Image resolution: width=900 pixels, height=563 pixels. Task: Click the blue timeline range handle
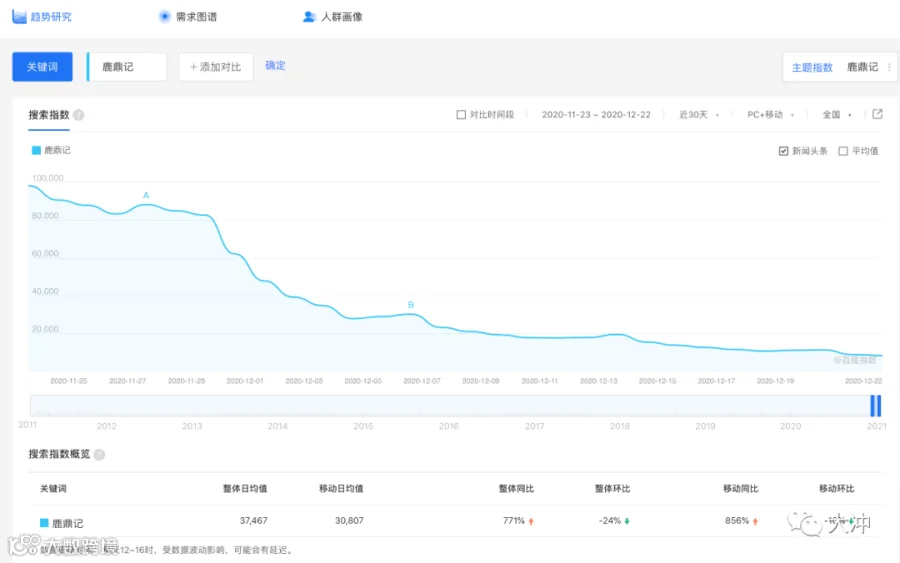tap(875, 406)
